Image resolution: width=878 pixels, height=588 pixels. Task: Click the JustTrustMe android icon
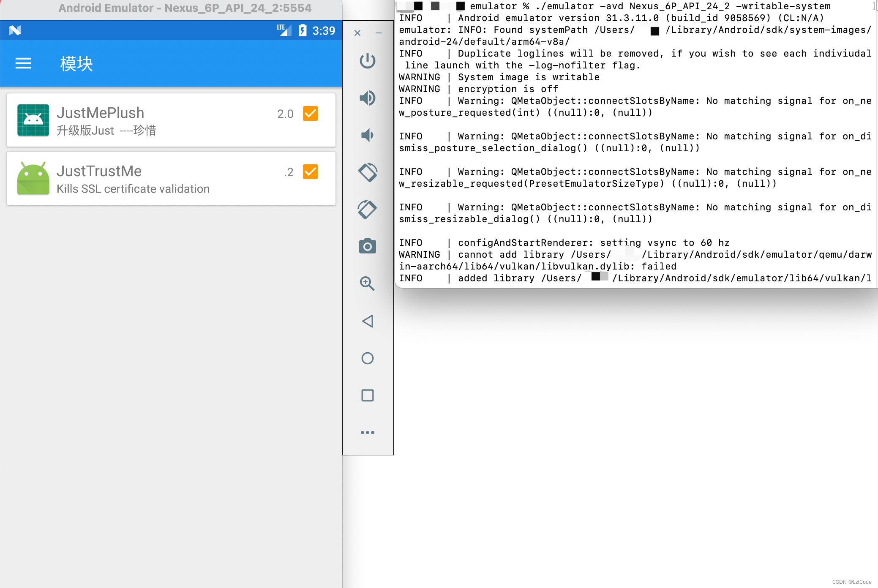click(33, 178)
